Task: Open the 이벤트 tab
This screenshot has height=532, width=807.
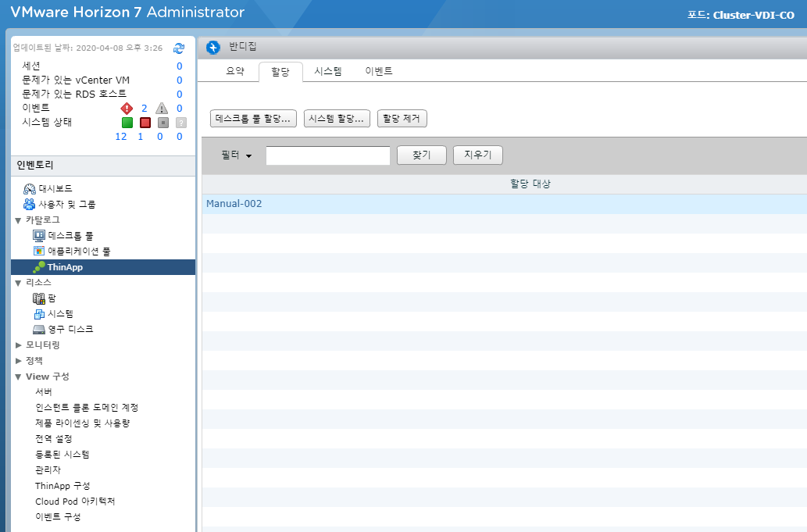Action: click(379, 71)
